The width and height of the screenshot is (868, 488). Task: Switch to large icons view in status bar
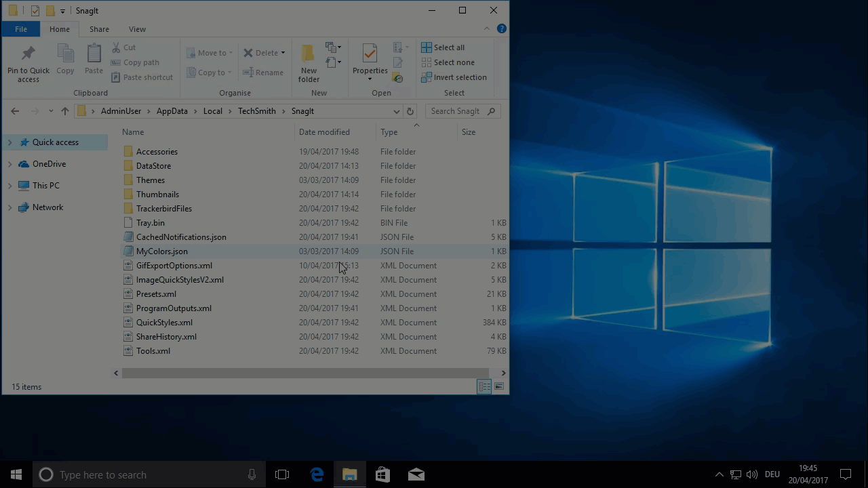(499, 386)
